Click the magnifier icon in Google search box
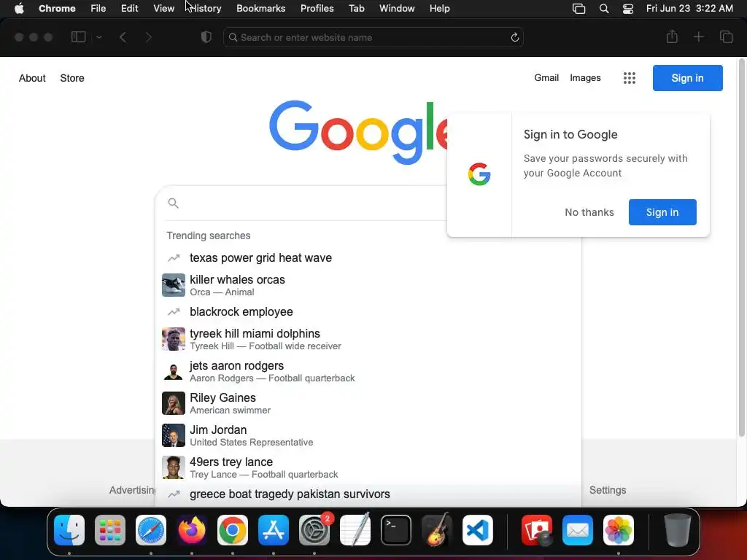 (174, 203)
